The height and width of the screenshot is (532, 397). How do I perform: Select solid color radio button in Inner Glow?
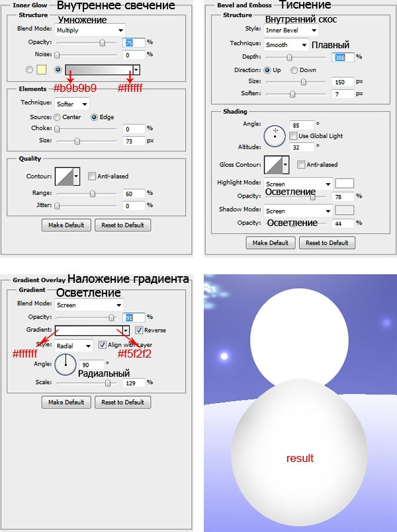pyautogui.click(x=29, y=69)
